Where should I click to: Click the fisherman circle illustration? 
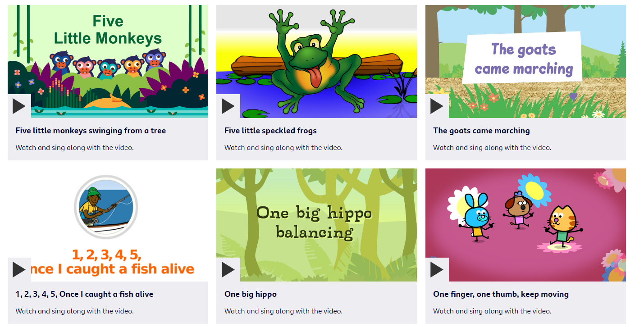106,207
